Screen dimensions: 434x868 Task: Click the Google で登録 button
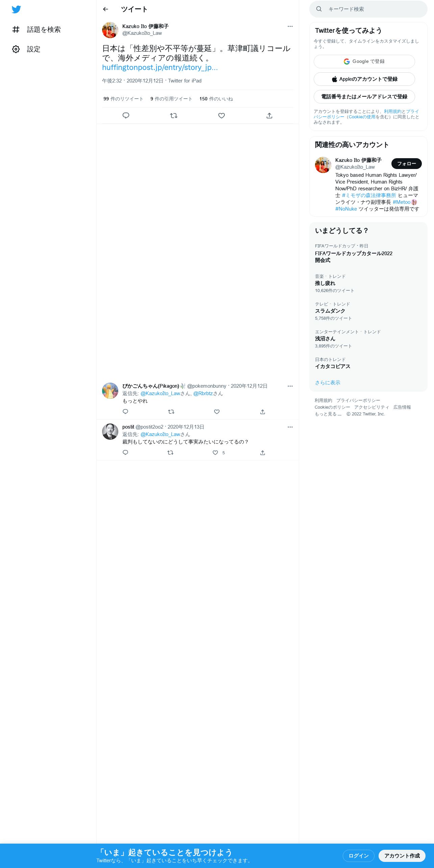(x=364, y=62)
